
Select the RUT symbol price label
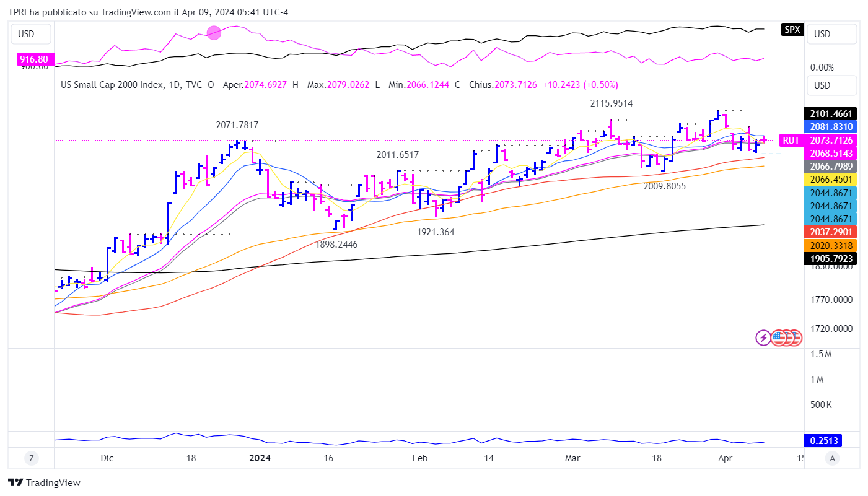791,141
